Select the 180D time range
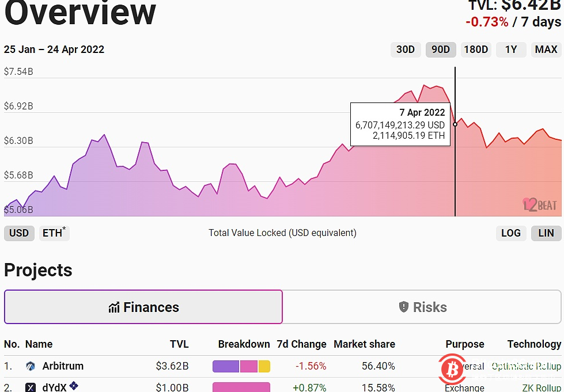 (476, 50)
